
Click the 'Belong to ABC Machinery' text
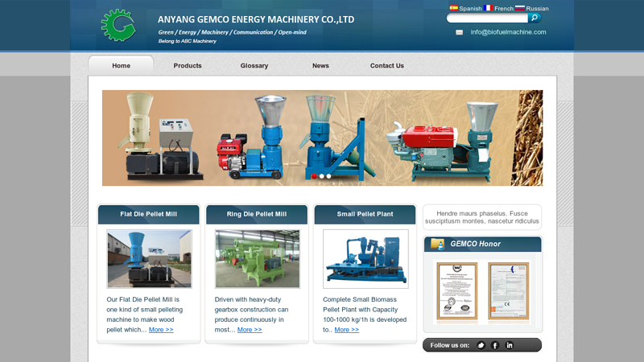click(x=188, y=41)
